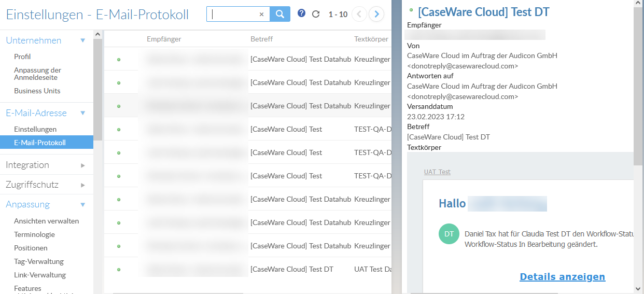Open Anpassung der Anmeldeseite
This screenshot has height=294, width=644.
37,74
